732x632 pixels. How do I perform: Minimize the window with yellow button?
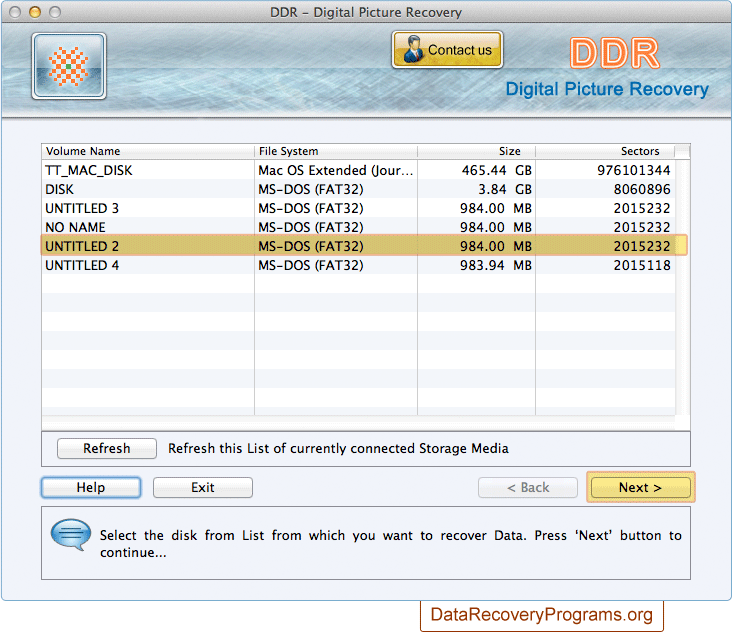pos(35,12)
